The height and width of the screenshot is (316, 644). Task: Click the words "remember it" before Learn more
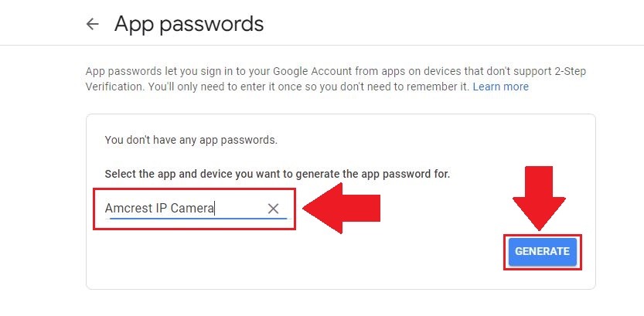coord(439,87)
